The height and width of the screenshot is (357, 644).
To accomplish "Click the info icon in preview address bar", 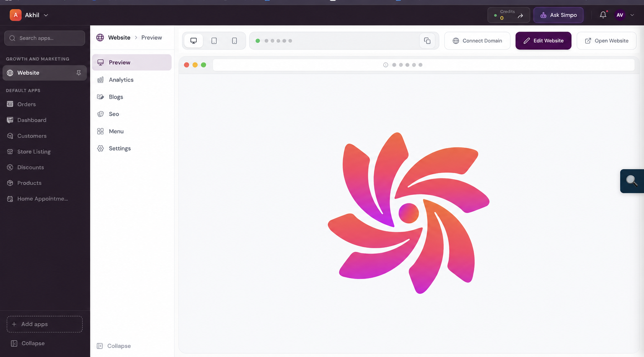I will click(x=386, y=65).
